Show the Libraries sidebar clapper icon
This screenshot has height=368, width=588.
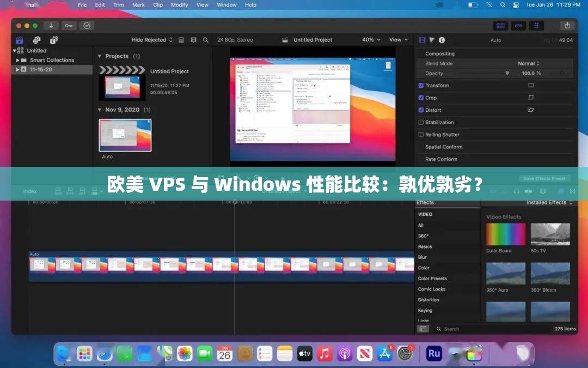20,40
